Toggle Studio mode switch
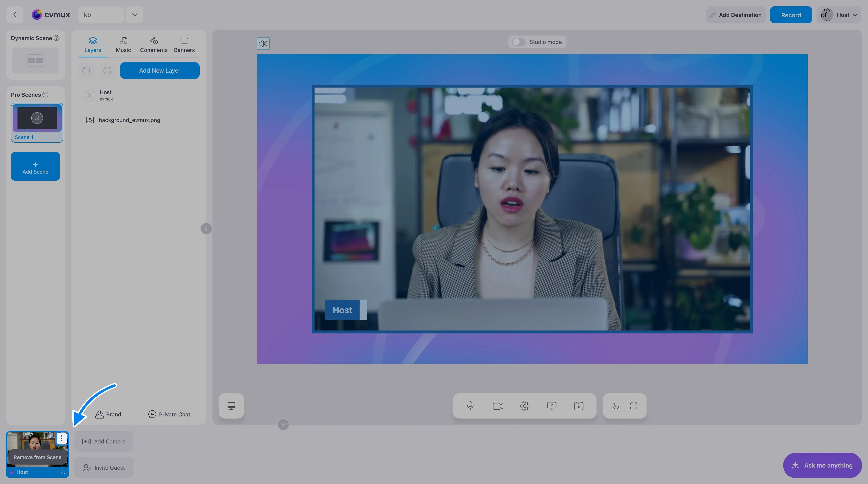 (x=519, y=42)
